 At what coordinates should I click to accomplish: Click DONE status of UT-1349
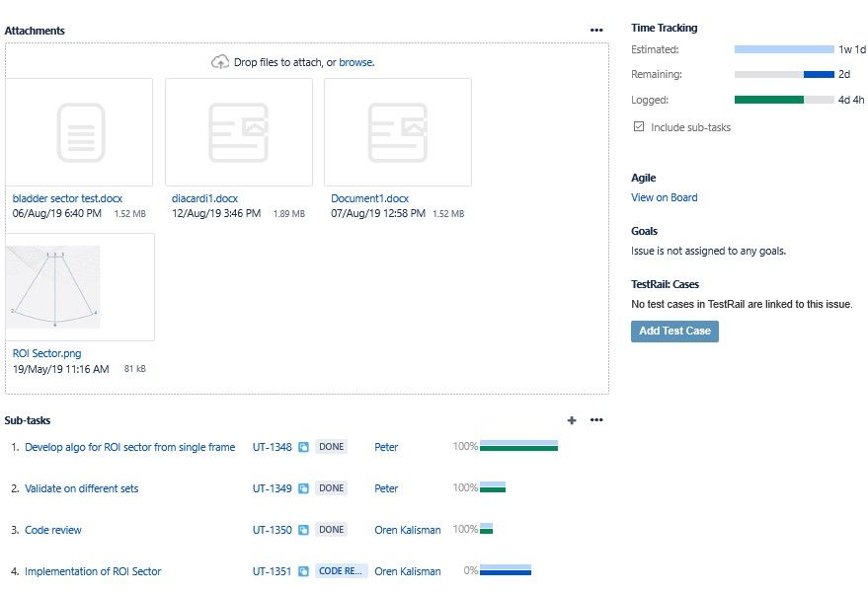tap(332, 488)
